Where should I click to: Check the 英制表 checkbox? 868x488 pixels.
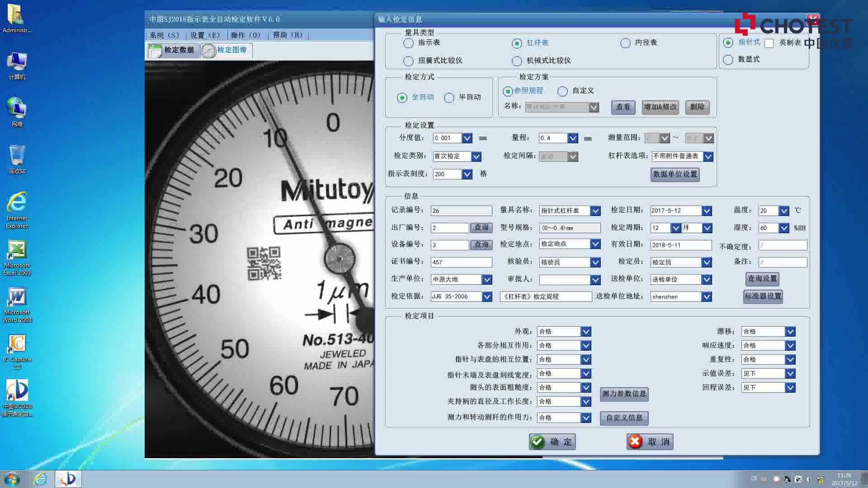click(769, 43)
